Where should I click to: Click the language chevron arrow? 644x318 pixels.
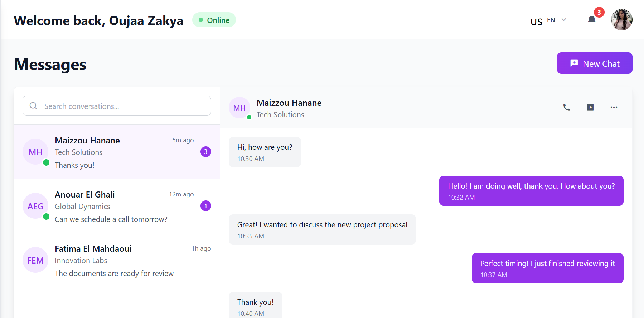[564, 20]
